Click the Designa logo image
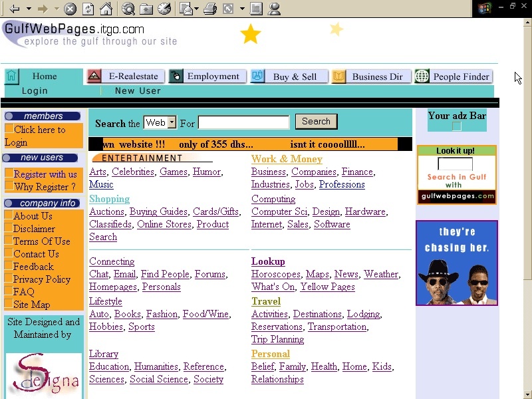This screenshot has height=399, width=532. [44, 375]
